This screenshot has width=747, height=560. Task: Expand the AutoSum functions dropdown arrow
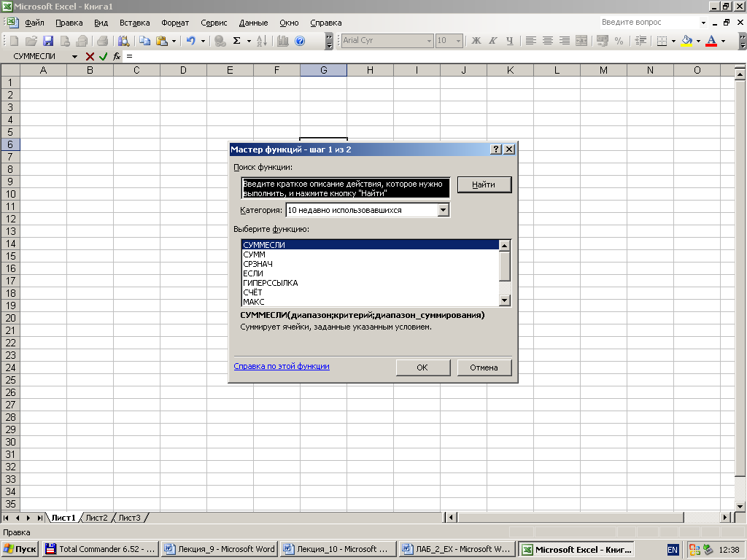click(249, 41)
